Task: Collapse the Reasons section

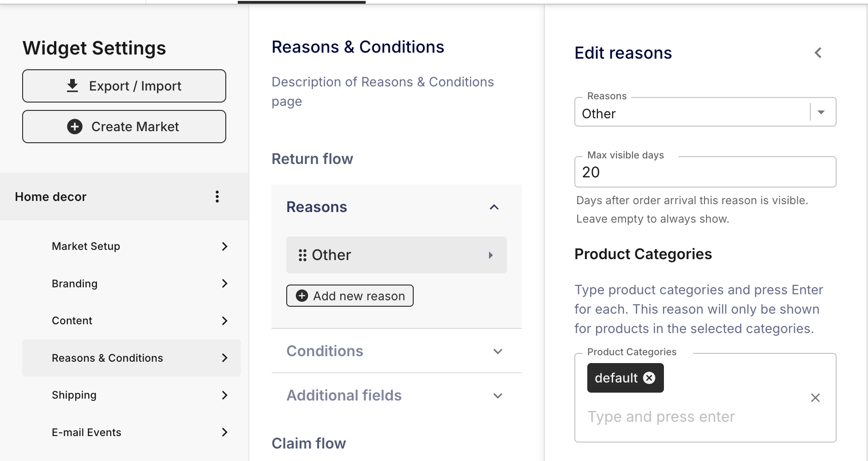Action: 494,207
